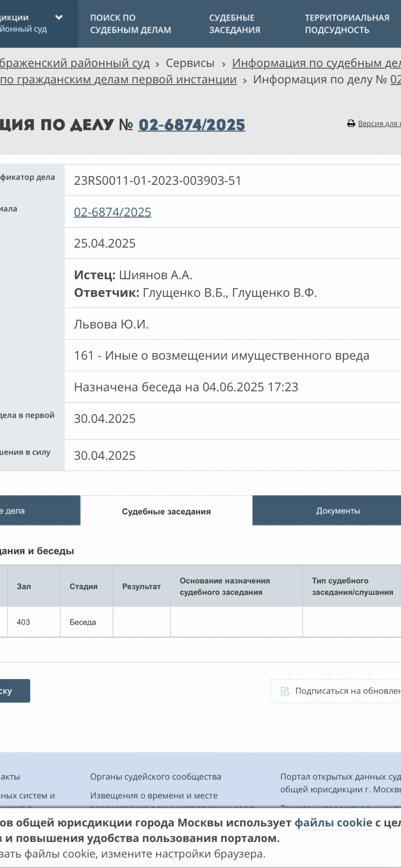Go to the district court breadcrumb link
Screen dimensions: 401x868
point(74,63)
